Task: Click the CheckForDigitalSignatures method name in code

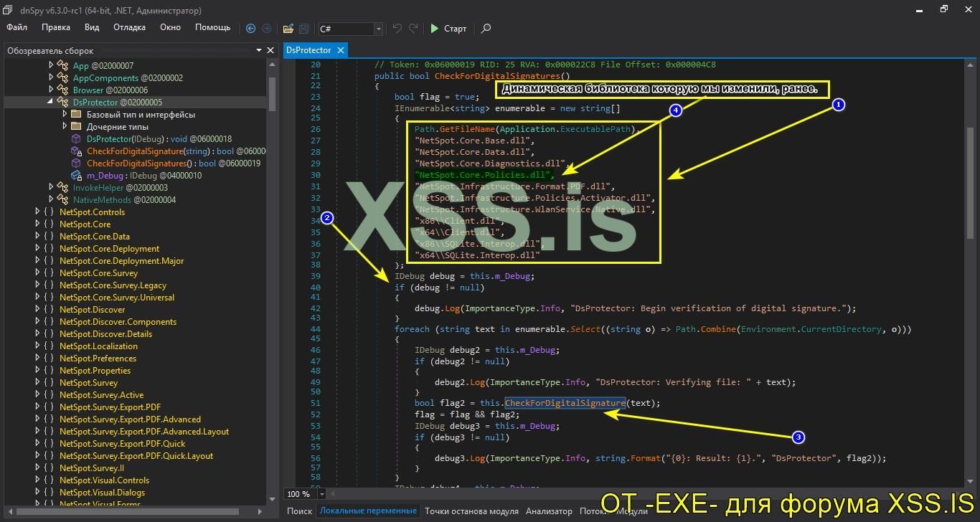Action: pos(499,76)
